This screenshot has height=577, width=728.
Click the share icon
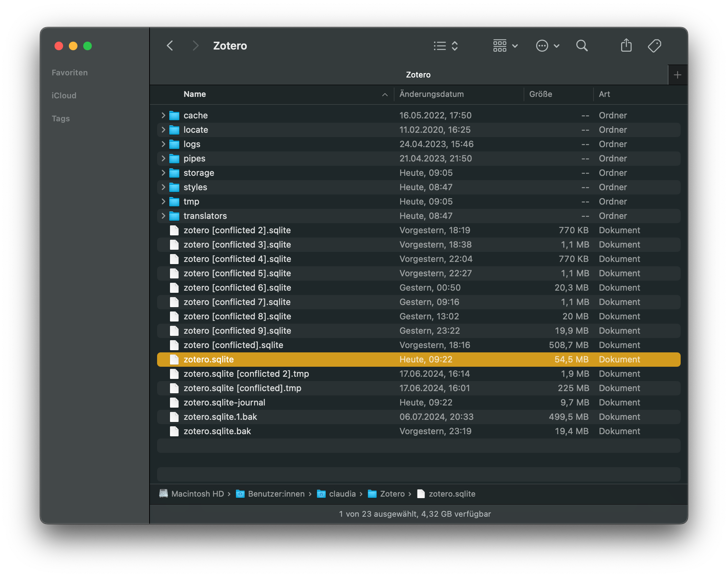pyautogui.click(x=626, y=46)
